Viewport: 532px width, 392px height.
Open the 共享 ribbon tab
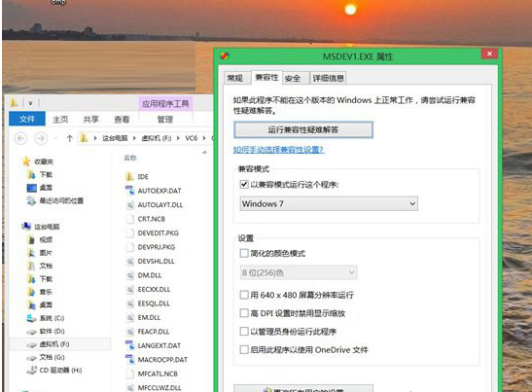click(90, 119)
